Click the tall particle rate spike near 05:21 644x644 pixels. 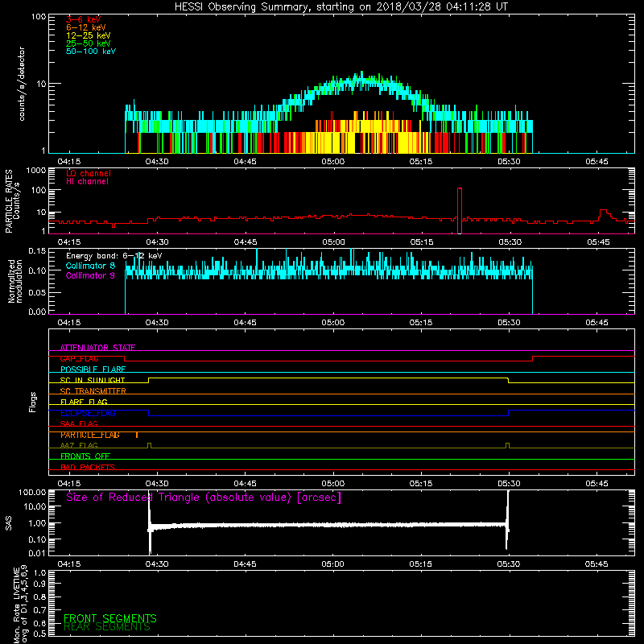460,210
